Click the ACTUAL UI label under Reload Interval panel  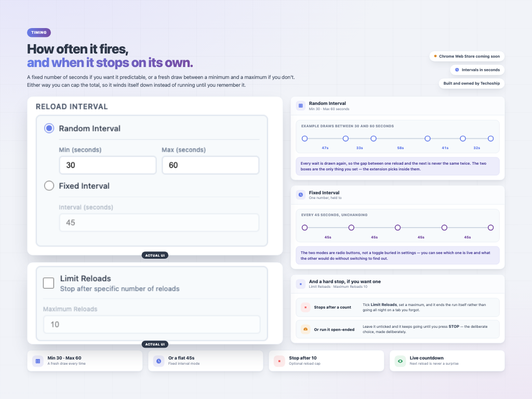pyautogui.click(x=155, y=256)
